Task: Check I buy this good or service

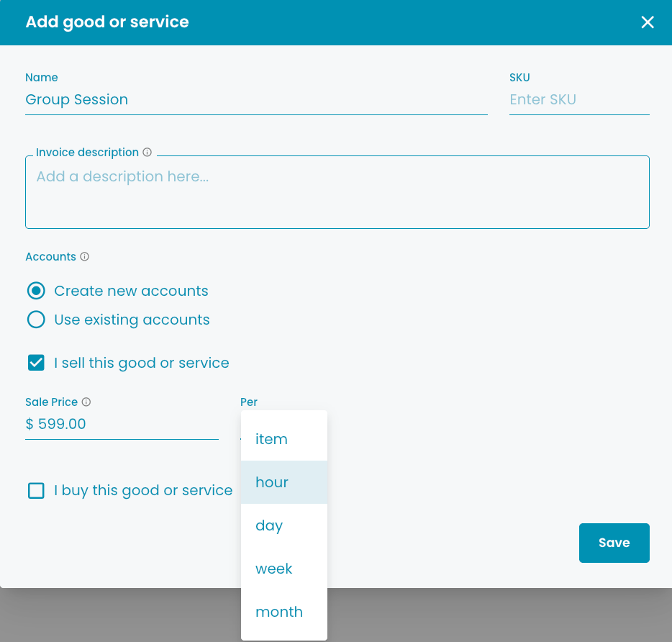Action: coord(36,490)
